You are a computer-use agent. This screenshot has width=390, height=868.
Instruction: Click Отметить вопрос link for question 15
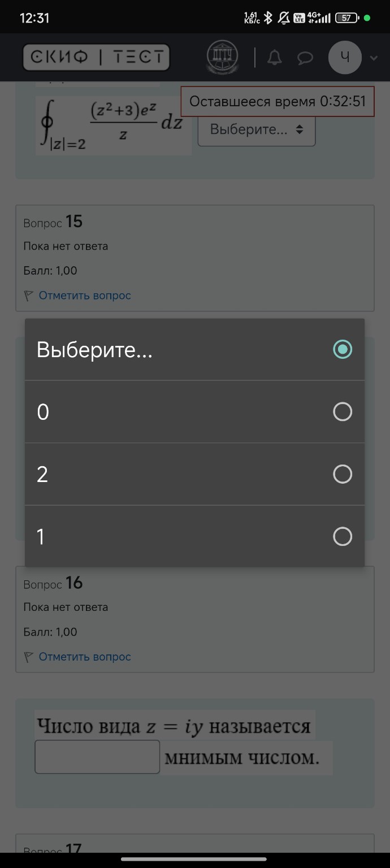coord(85,296)
